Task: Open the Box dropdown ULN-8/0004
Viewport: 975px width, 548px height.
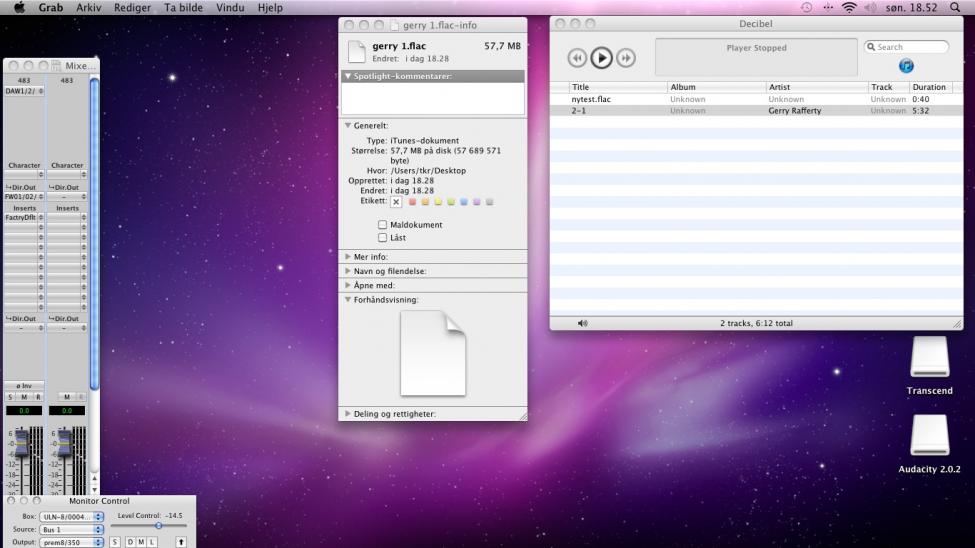Action: pyautogui.click(x=72, y=517)
